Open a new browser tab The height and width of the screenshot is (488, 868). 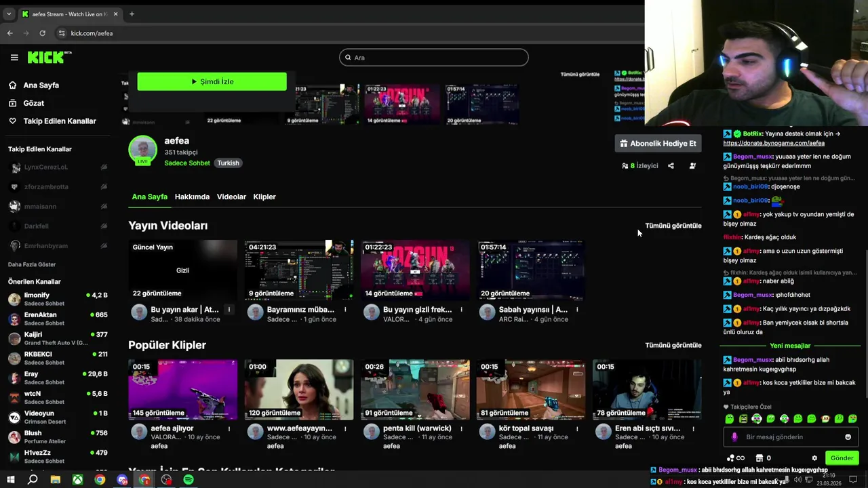point(132,14)
